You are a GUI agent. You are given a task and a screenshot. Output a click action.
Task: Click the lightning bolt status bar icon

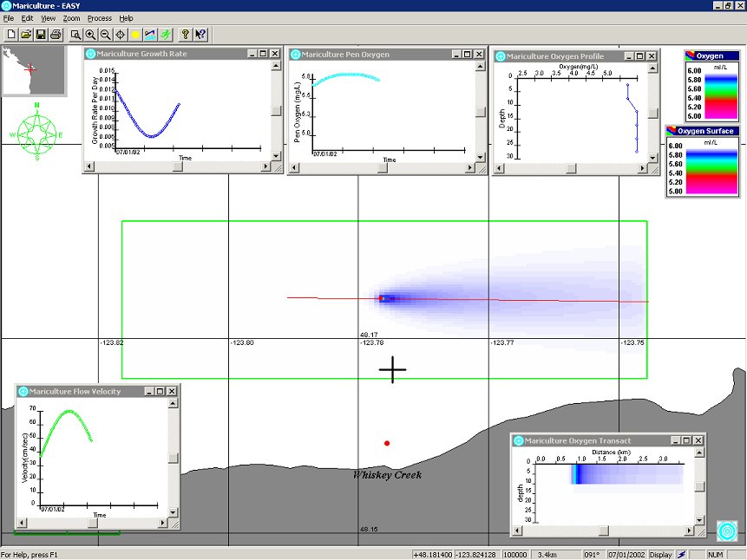click(682, 554)
